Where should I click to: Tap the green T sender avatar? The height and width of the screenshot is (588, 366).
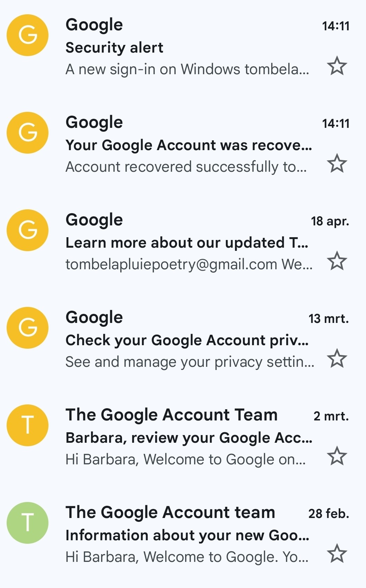(x=28, y=523)
